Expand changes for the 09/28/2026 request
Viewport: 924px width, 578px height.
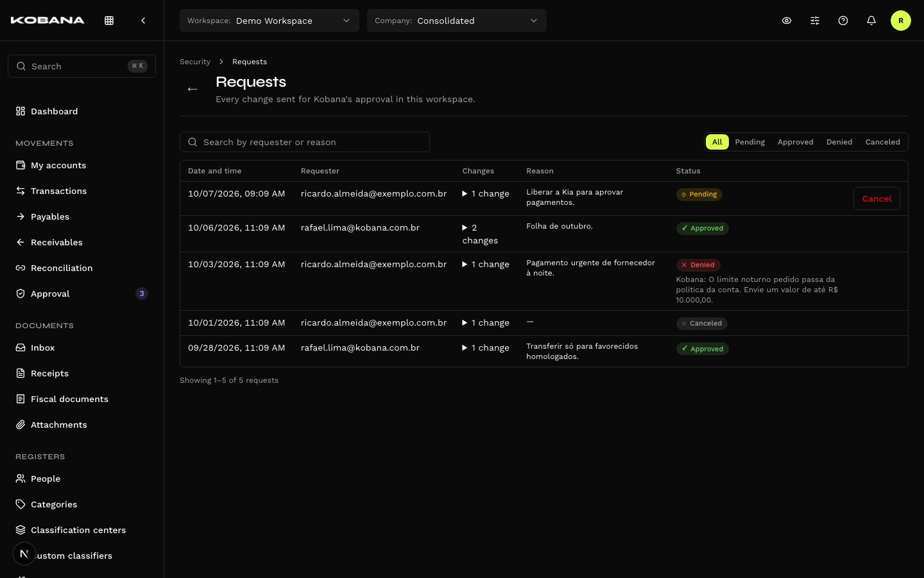(486, 347)
